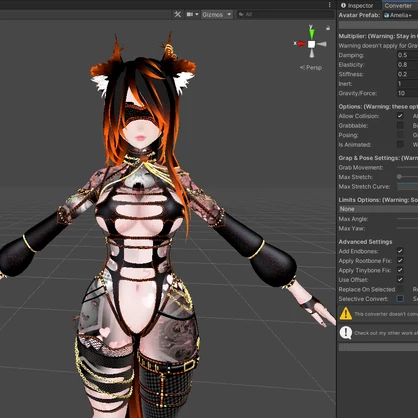Adjust the Max Stretch slider handle
Screen dimensions: 418x418
point(399,177)
